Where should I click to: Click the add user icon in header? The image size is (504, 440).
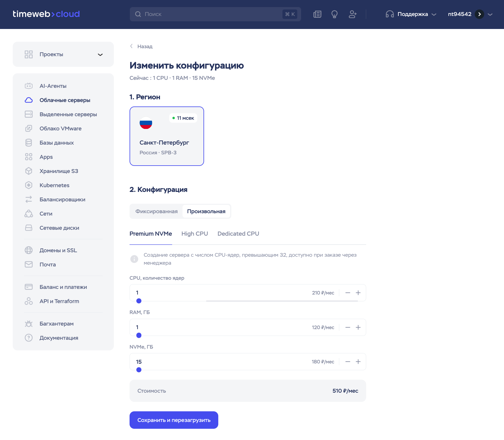[353, 14]
